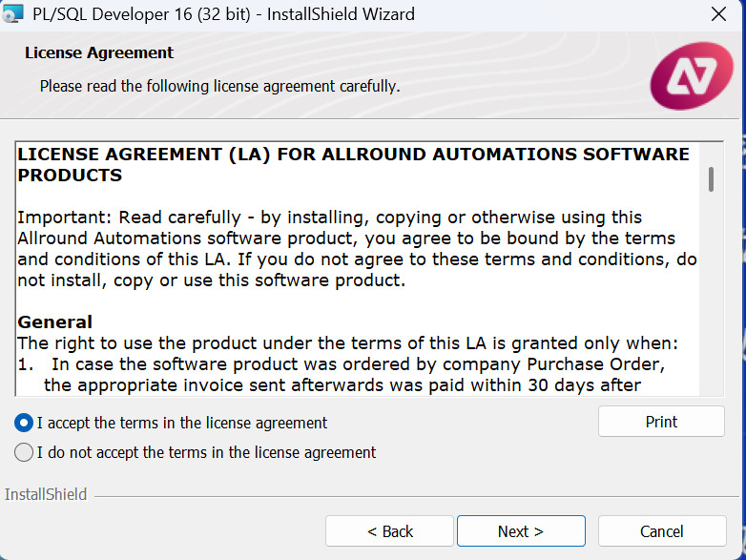Cancel the installation

pyautogui.click(x=661, y=531)
